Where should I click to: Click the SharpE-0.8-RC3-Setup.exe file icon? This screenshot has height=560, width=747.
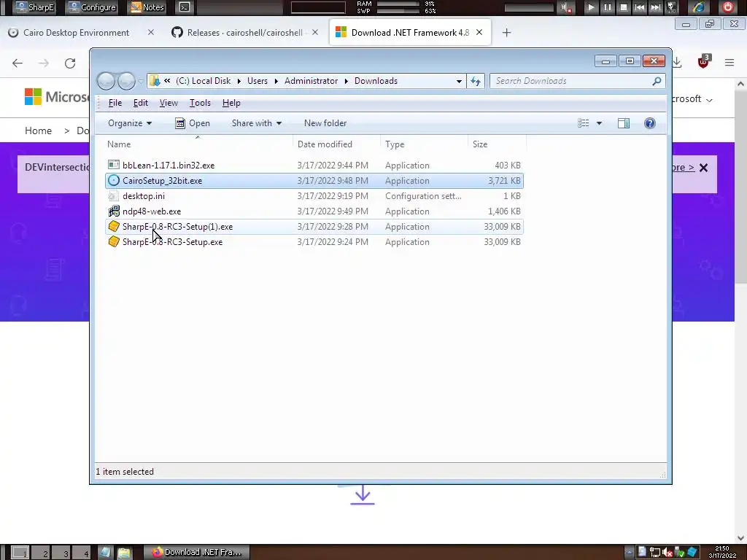[x=113, y=241]
